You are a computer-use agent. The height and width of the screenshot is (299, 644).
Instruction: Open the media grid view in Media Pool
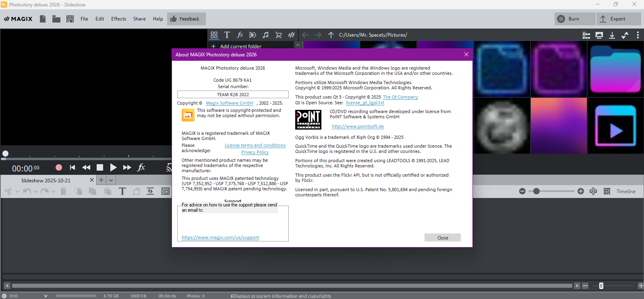pos(214,35)
